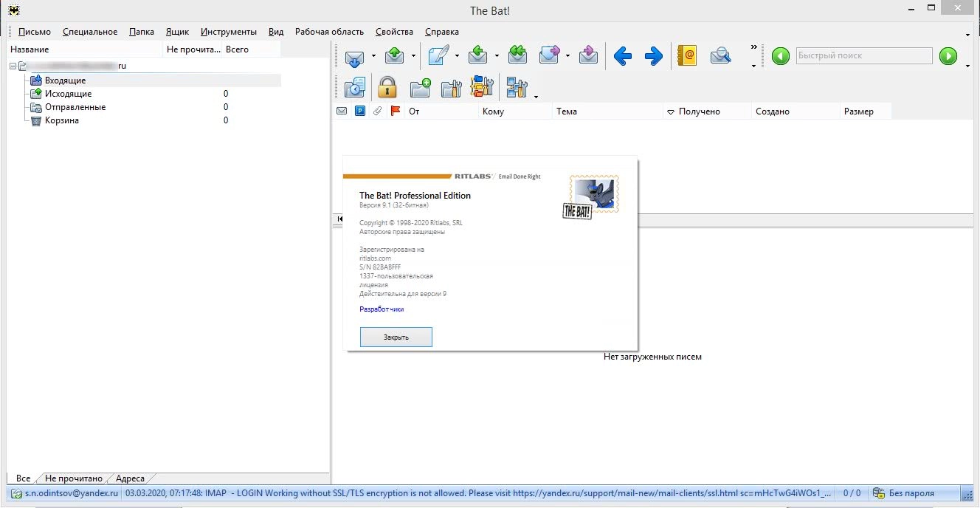Click the Название column header
The image size is (980, 508).
85,49
